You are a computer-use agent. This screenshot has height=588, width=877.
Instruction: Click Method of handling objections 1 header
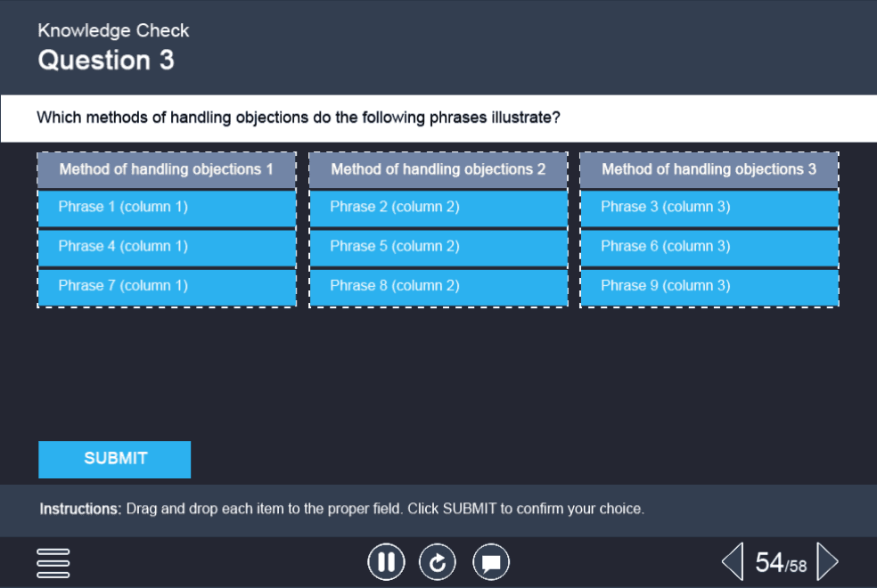(167, 169)
